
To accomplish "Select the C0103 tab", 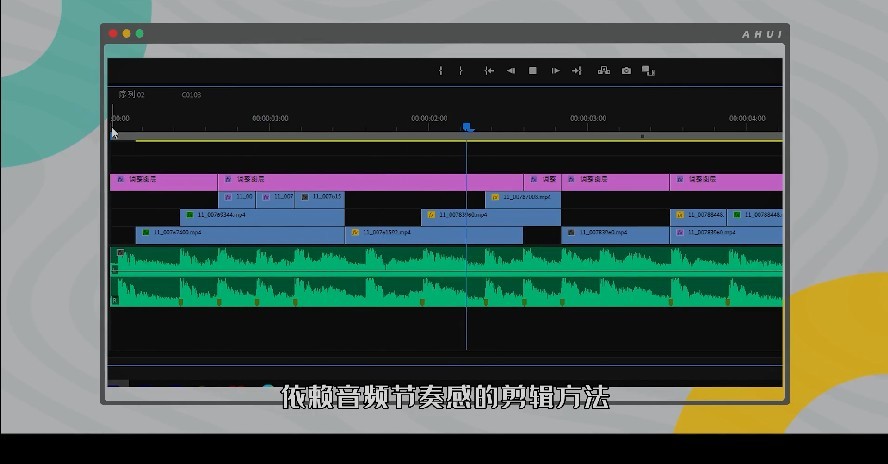I will click(191, 95).
